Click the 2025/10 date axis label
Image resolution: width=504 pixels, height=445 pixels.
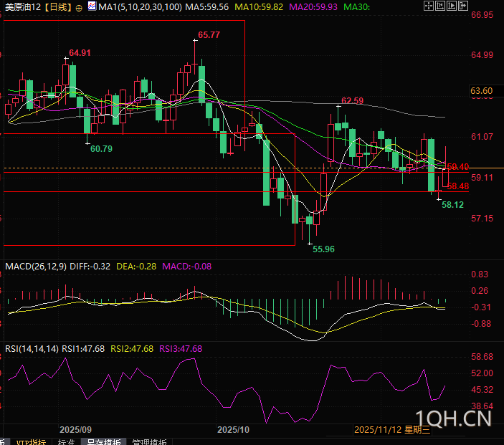click(x=233, y=429)
